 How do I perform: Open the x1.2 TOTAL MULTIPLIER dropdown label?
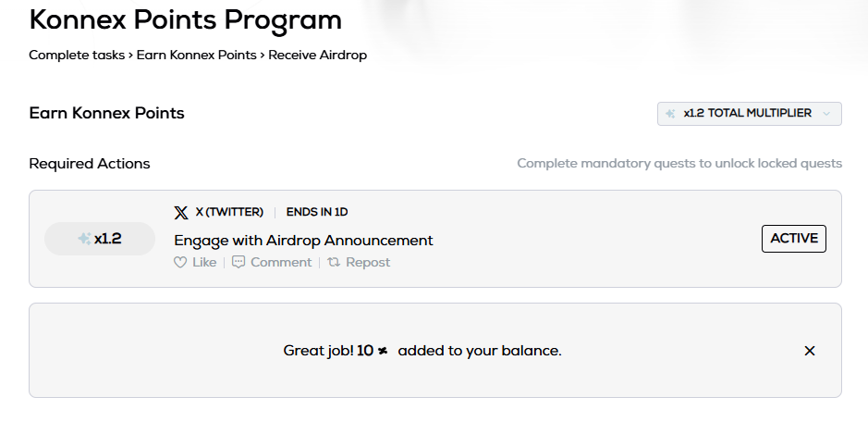coord(747,114)
